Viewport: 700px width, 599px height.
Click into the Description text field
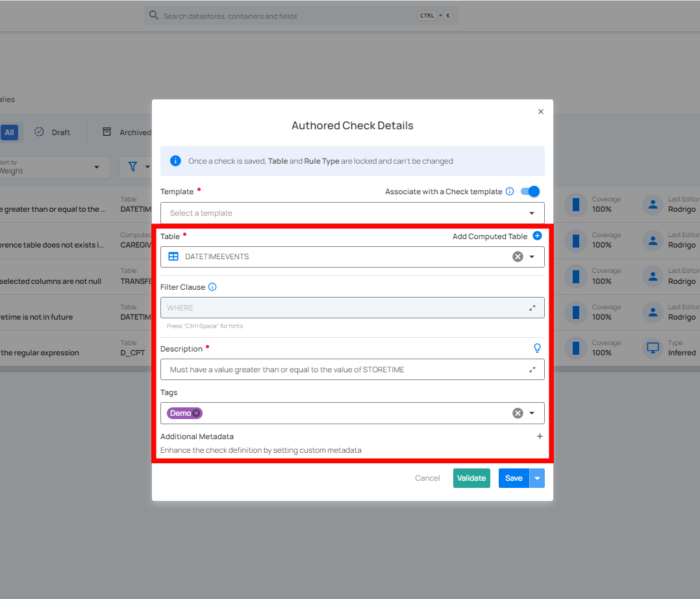(x=352, y=370)
